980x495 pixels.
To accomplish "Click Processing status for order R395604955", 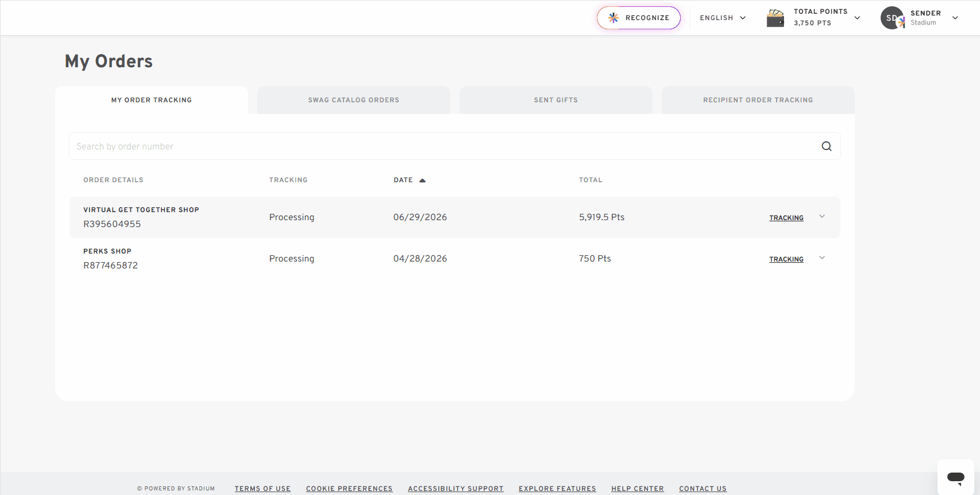I will coord(292,217).
